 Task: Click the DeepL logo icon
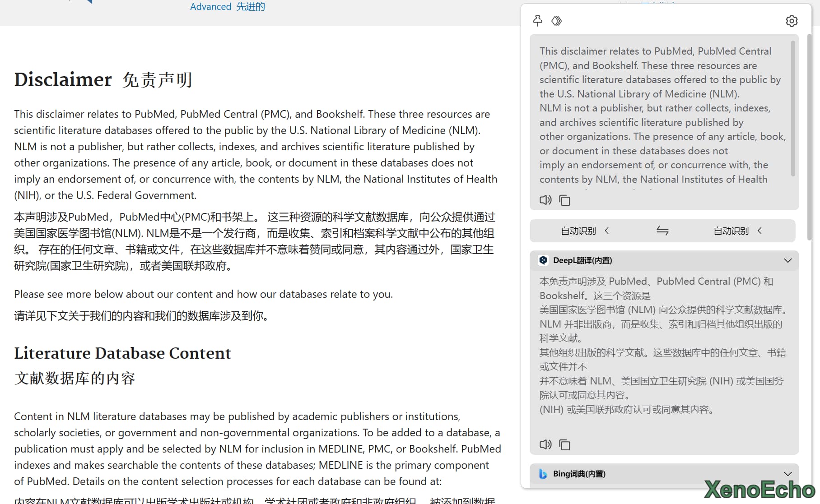(x=543, y=260)
